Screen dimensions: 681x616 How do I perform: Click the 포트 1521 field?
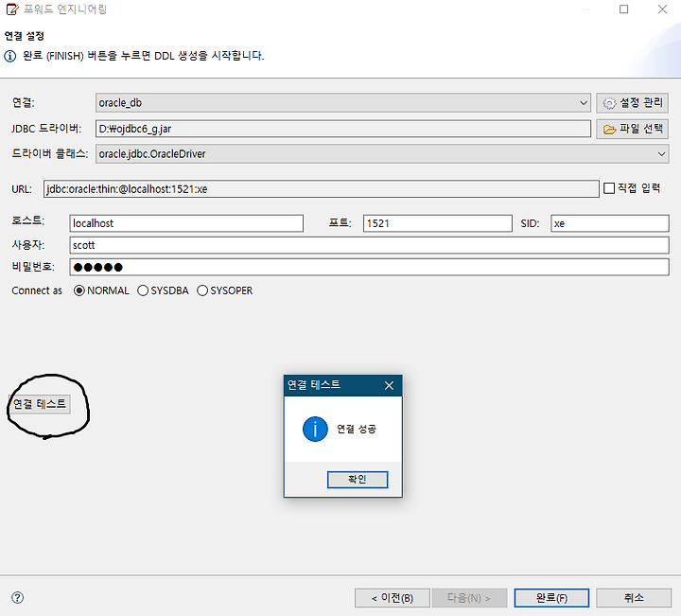437,223
